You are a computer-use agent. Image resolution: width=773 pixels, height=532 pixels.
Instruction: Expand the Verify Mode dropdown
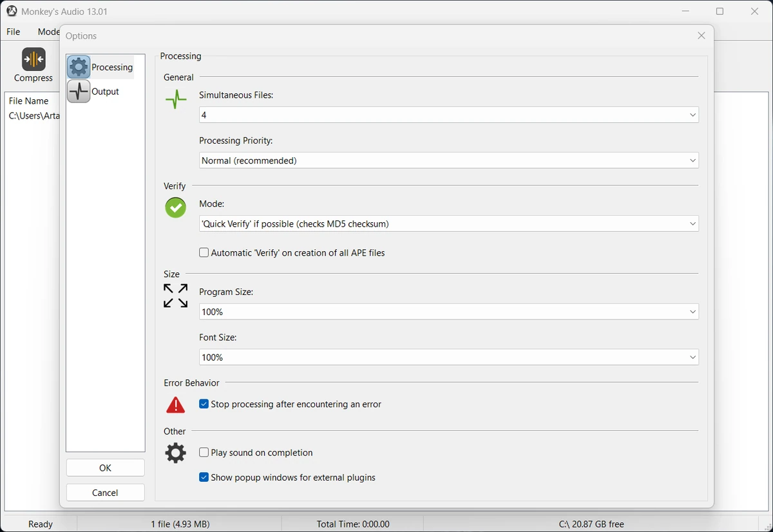pyautogui.click(x=449, y=224)
